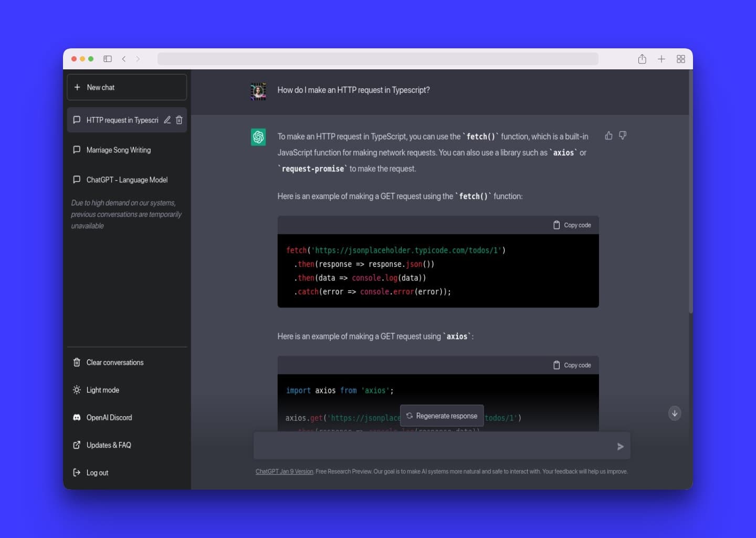Click the ChatGPT logo beside the answer
The width and height of the screenshot is (756, 538).
pos(258,137)
